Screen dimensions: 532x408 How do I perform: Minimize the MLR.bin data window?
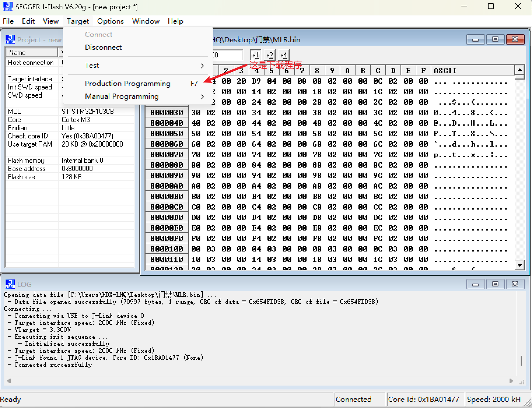click(475, 39)
